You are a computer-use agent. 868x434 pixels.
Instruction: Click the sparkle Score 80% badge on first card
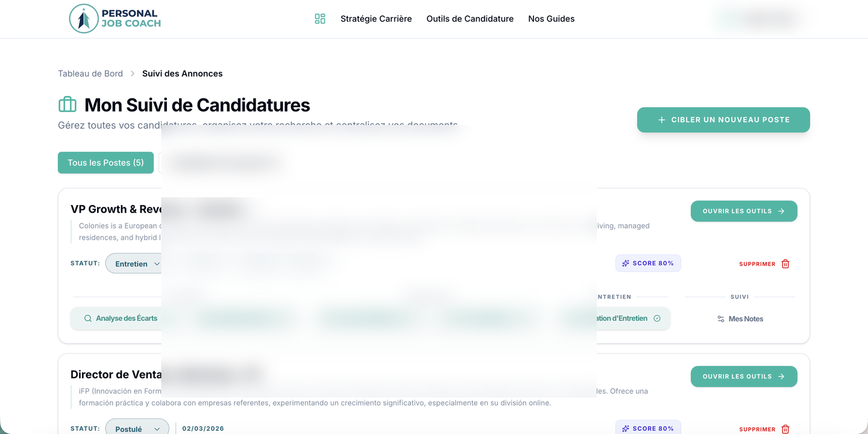click(648, 263)
